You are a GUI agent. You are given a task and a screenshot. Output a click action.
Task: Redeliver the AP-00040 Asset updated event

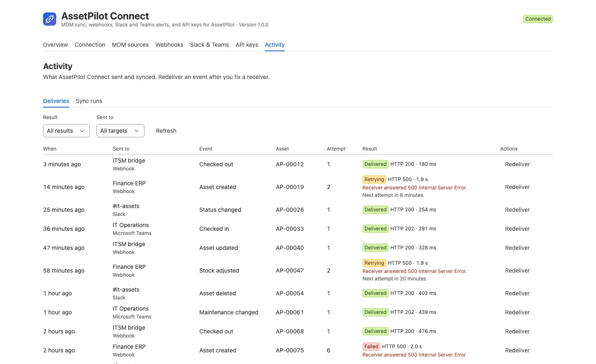[x=517, y=248]
